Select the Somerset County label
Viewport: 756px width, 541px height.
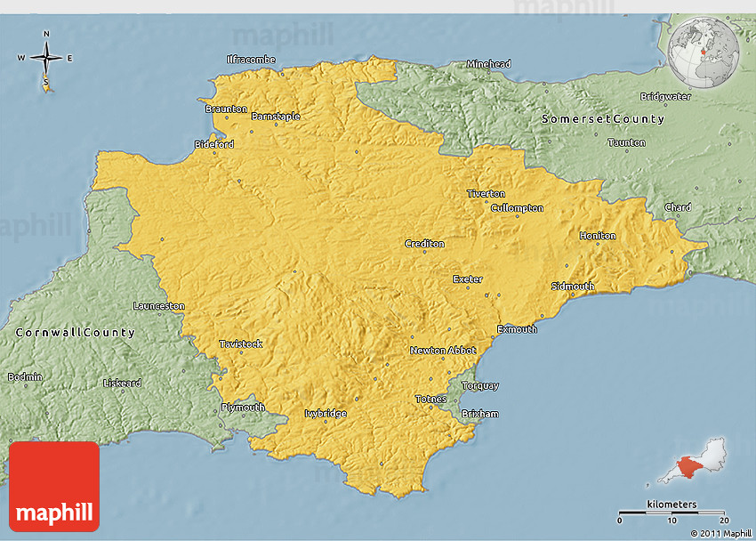(x=604, y=119)
